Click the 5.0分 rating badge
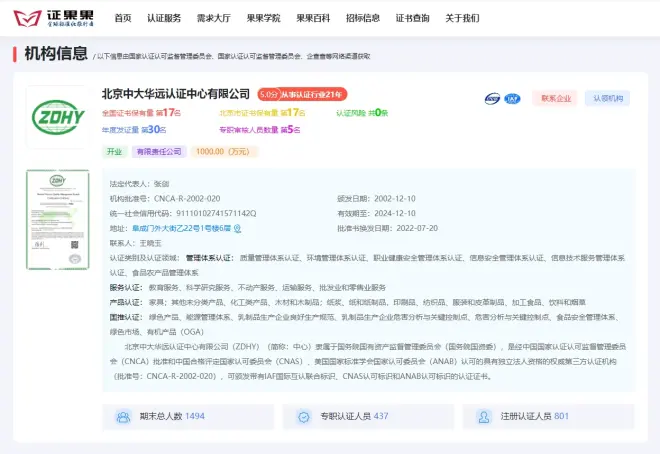 coord(269,94)
